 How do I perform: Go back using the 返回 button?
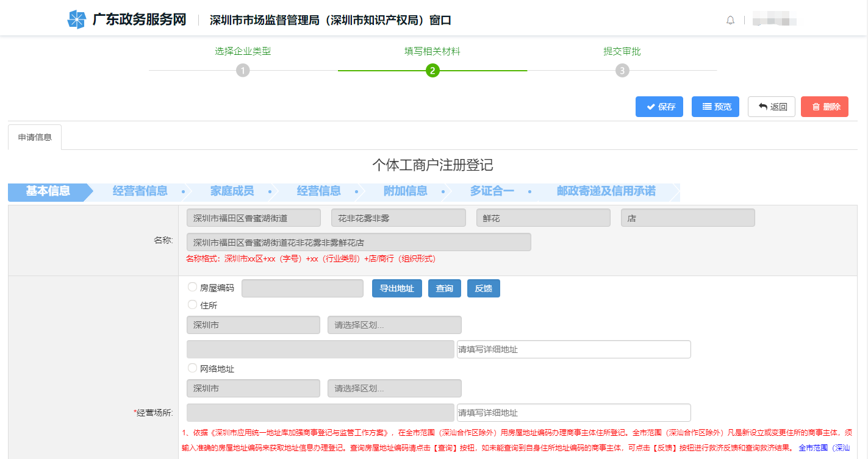771,107
